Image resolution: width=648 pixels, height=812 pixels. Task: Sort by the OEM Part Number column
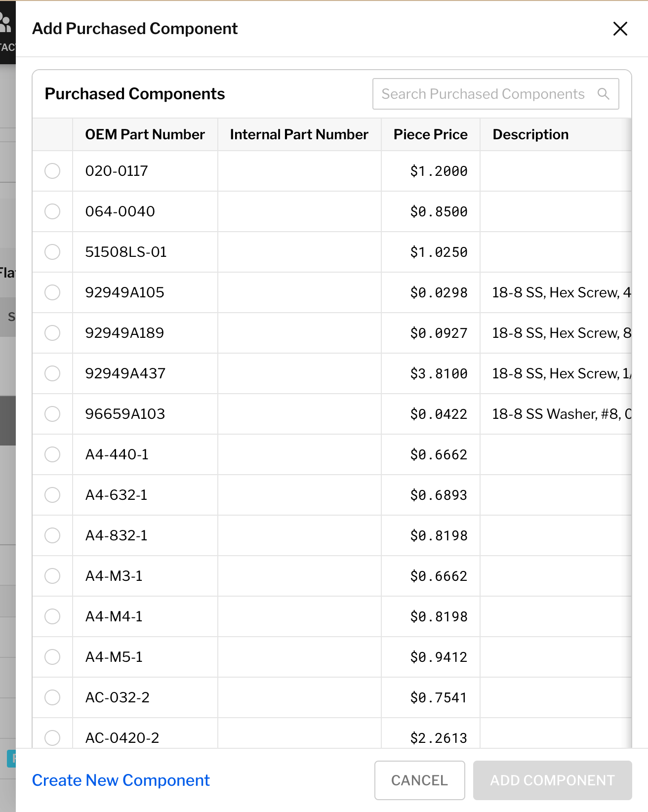(145, 134)
